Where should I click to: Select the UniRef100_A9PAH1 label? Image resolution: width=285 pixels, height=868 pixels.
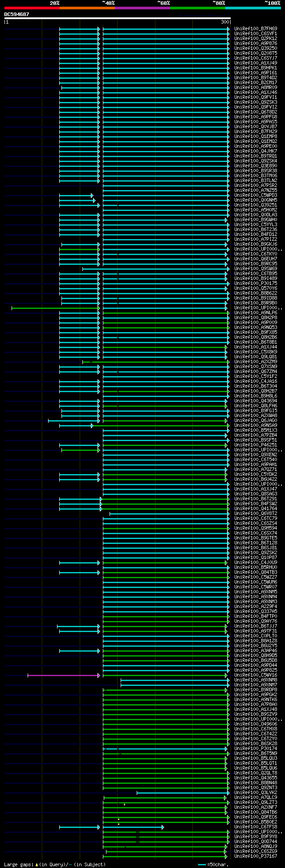click(x=256, y=464)
